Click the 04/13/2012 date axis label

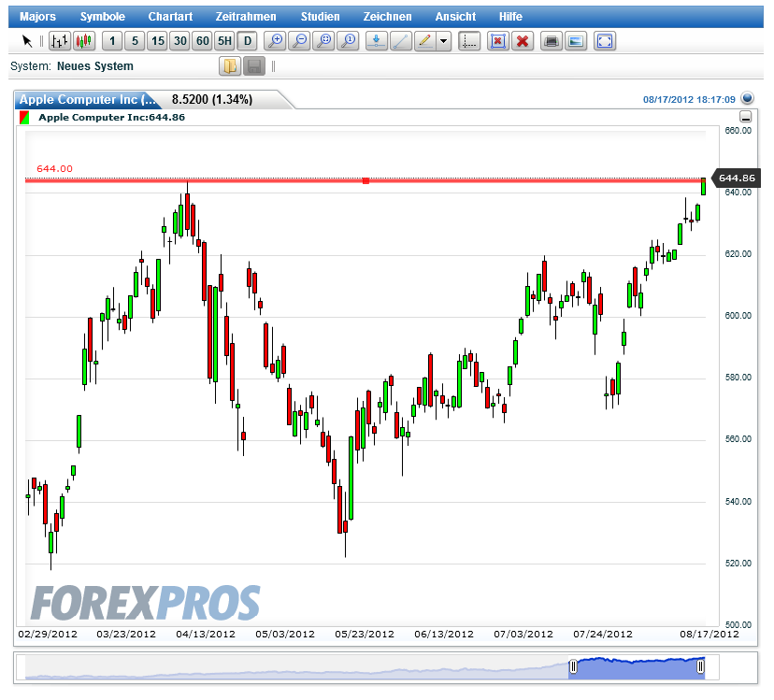click(206, 635)
